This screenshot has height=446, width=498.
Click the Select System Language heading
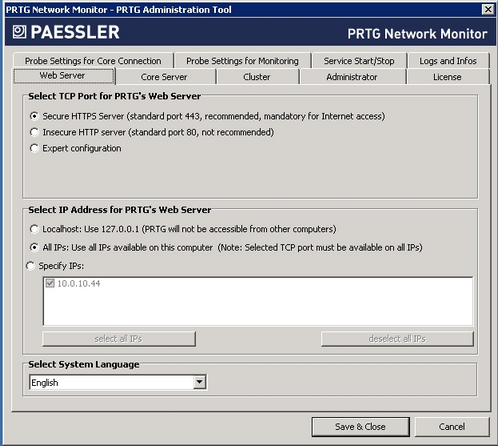pos(84,364)
